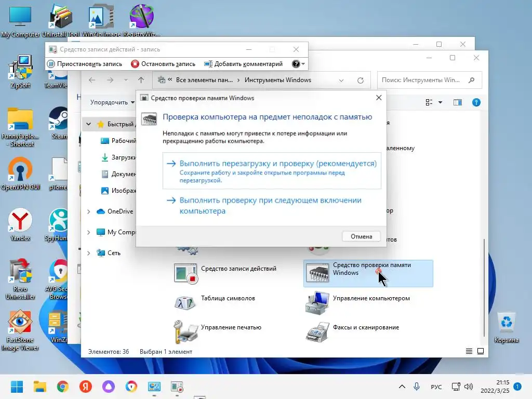Click Остановить запись button
This screenshot has width=532, height=399.
tap(164, 64)
